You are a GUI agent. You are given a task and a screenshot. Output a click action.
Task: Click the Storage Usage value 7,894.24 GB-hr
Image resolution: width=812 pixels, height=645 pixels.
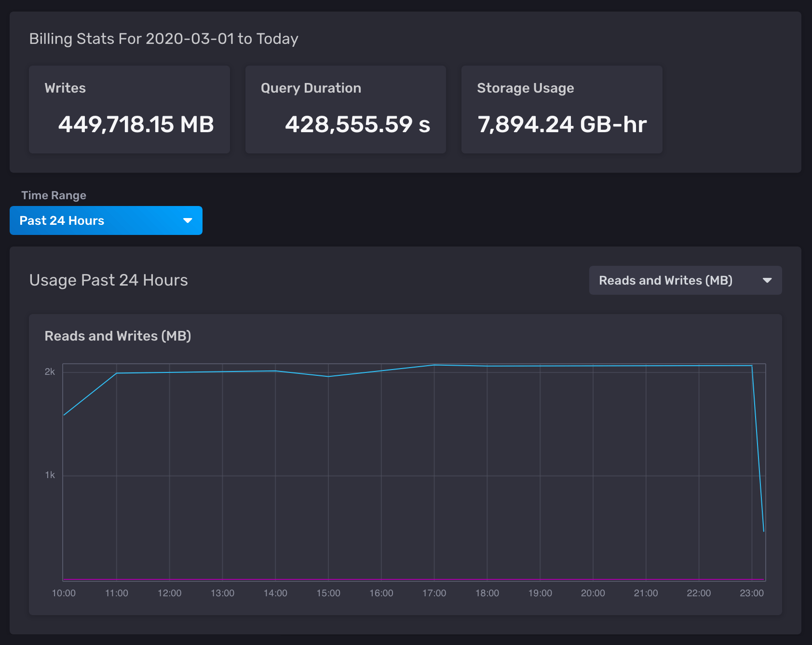[x=562, y=124]
